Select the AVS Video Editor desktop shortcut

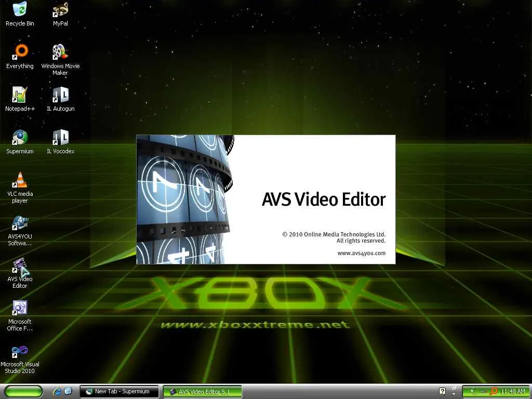coord(20,273)
